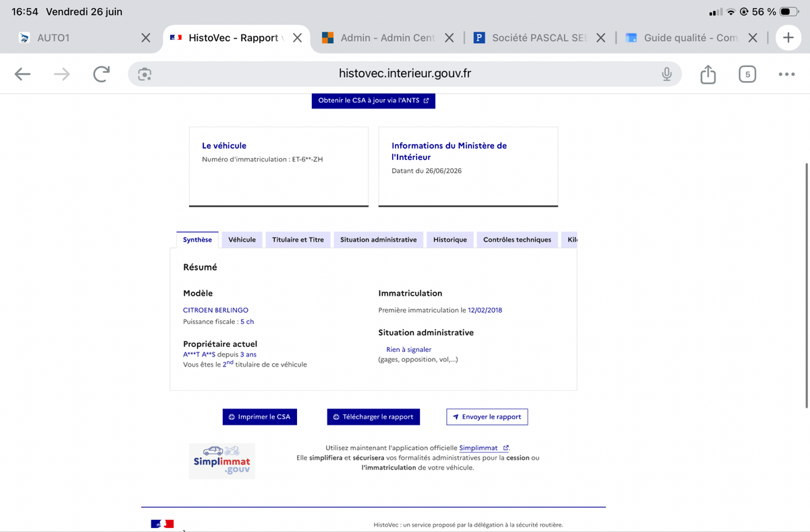Open a new tab with plus button

pyautogui.click(x=788, y=38)
